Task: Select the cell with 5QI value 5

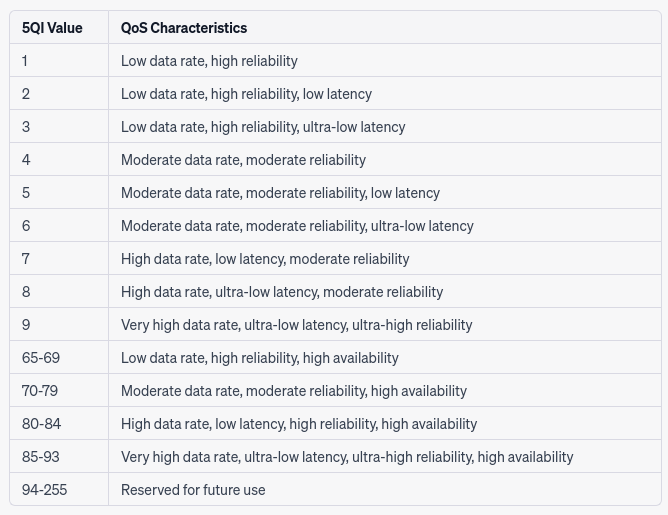Action: click(26, 193)
